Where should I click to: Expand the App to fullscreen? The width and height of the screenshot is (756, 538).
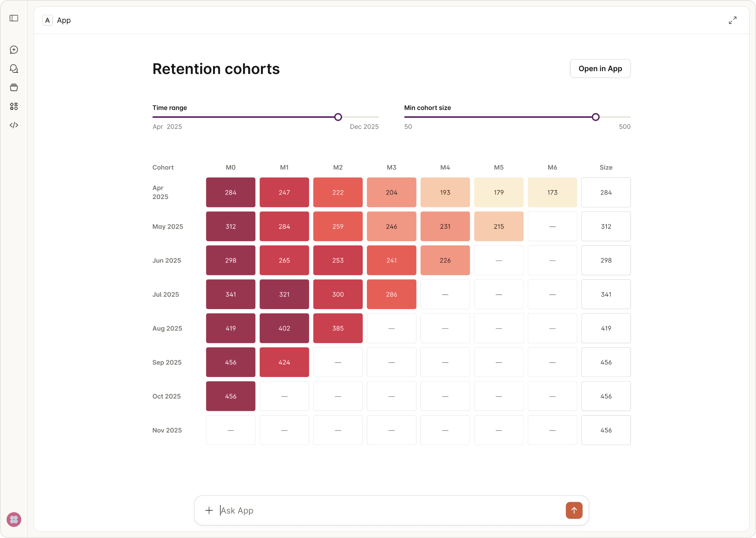pos(732,20)
